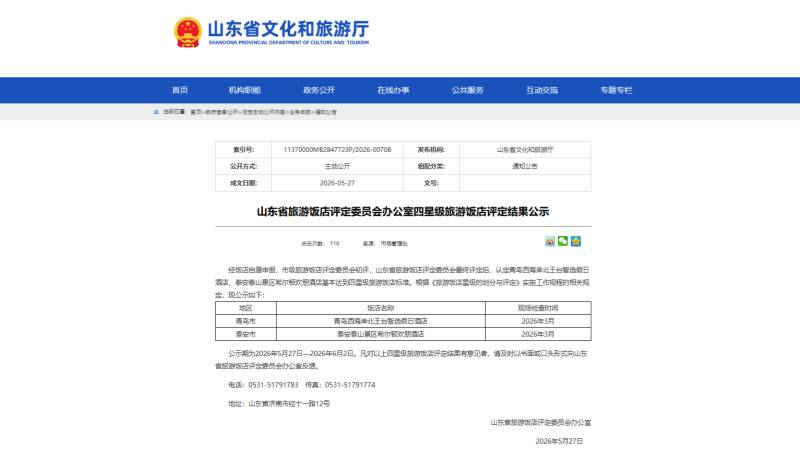Select the 通知公告 category cell in info table

tap(525, 166)
